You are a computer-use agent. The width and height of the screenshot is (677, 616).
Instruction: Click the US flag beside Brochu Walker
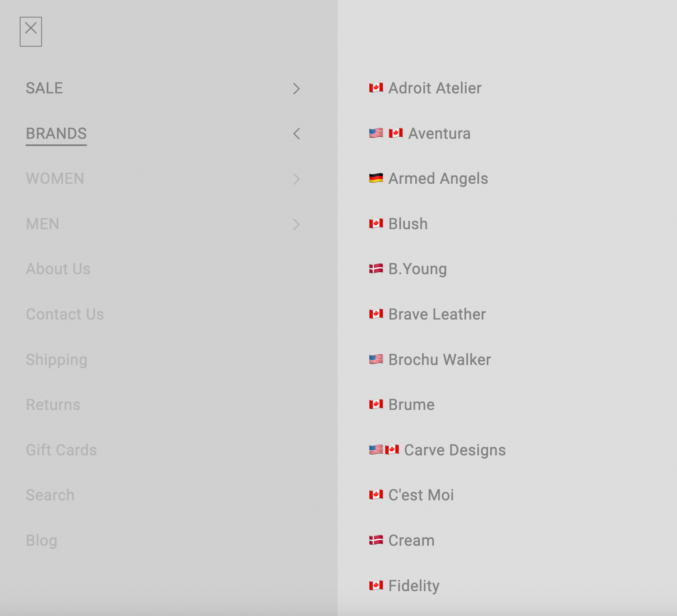pyautogui.click(x=376, y=360)
